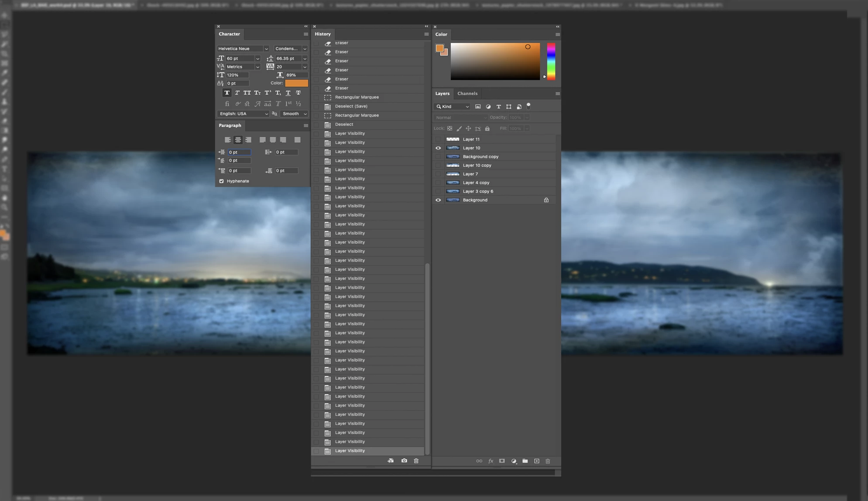Switch to the Channels tab
Screen dimensions: 868x501
click(x=467, y=93)
